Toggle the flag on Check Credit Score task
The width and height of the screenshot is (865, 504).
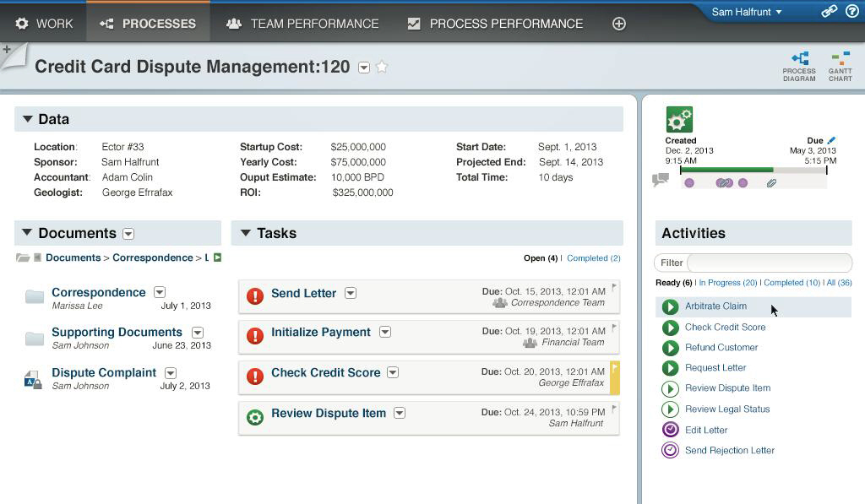pyautogui.click(x=615, y=368)
